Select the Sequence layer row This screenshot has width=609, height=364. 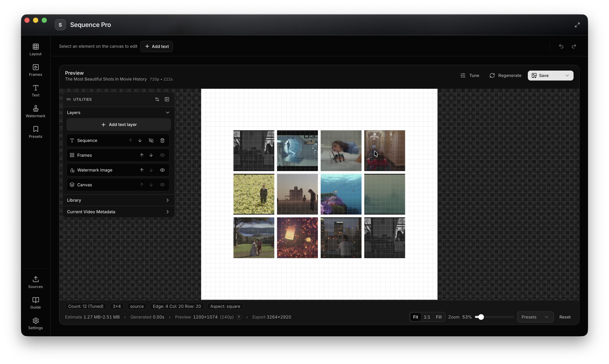tap(118, 141)
